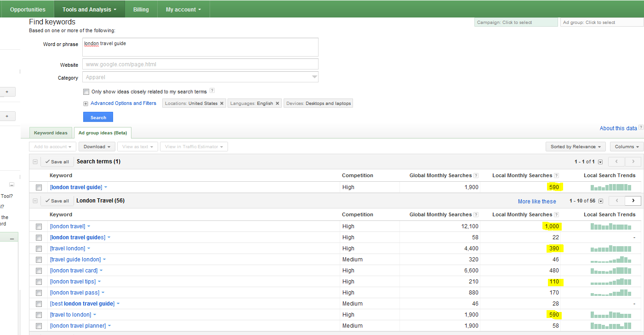Remove the English language filter
Viewport: 644px width, 335px height.
point(277,104)
